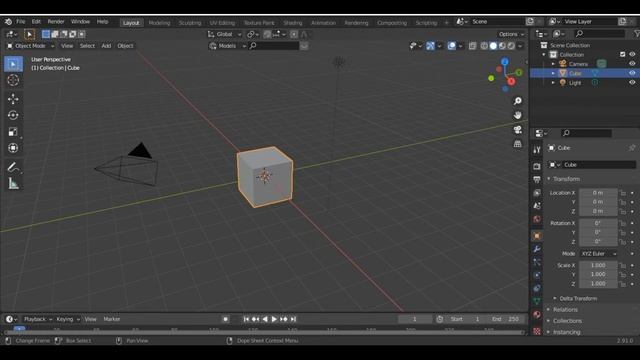Open the Physics properties tab
Viewport: 640px width, 360px height.
(537, 275)
